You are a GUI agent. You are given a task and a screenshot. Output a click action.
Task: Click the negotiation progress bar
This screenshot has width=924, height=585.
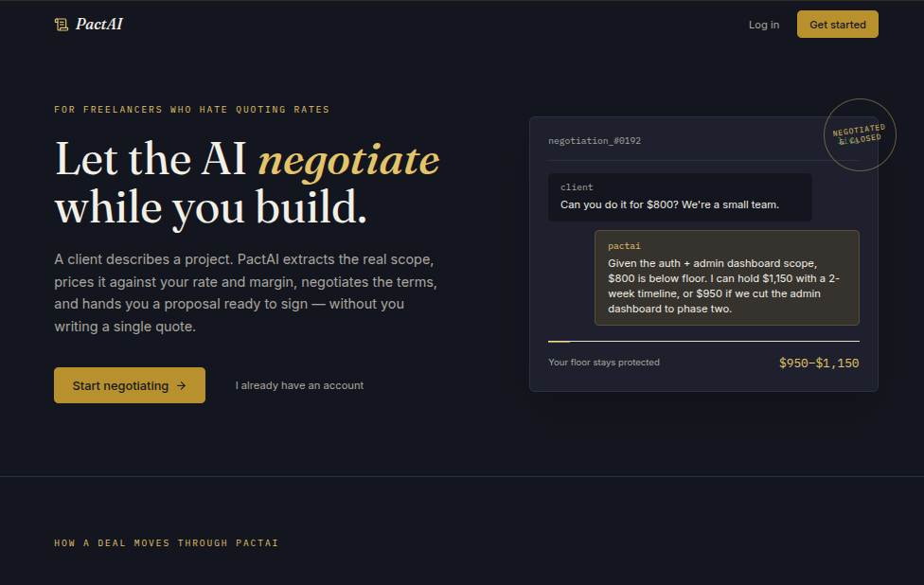703,341
